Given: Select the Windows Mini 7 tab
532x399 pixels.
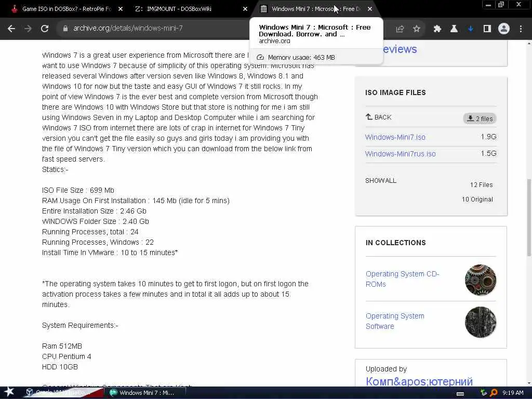Looking at the screenshot, I should (x=315, y=9).
